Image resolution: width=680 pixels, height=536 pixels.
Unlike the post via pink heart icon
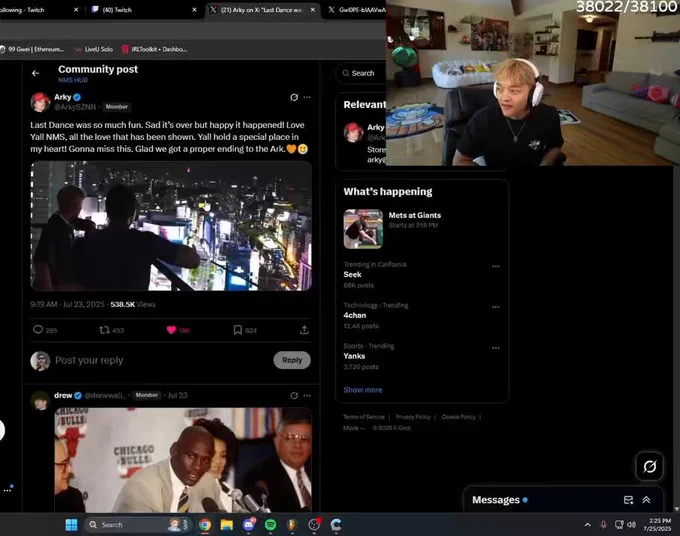point(171,330)
